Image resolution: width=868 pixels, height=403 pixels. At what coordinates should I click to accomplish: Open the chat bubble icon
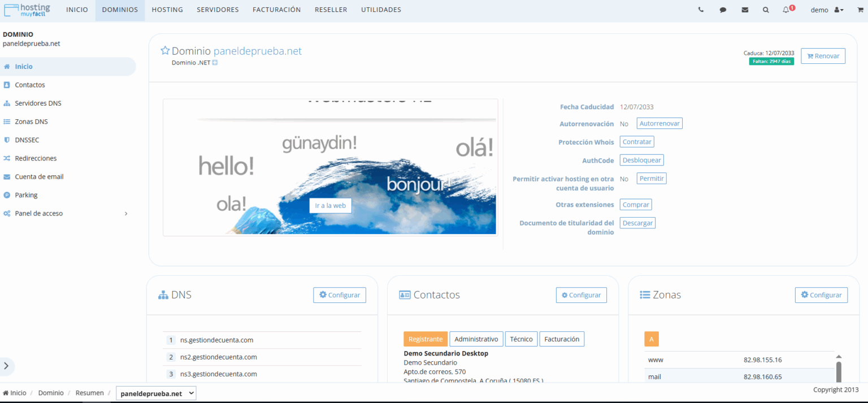(x=723, y=10)
